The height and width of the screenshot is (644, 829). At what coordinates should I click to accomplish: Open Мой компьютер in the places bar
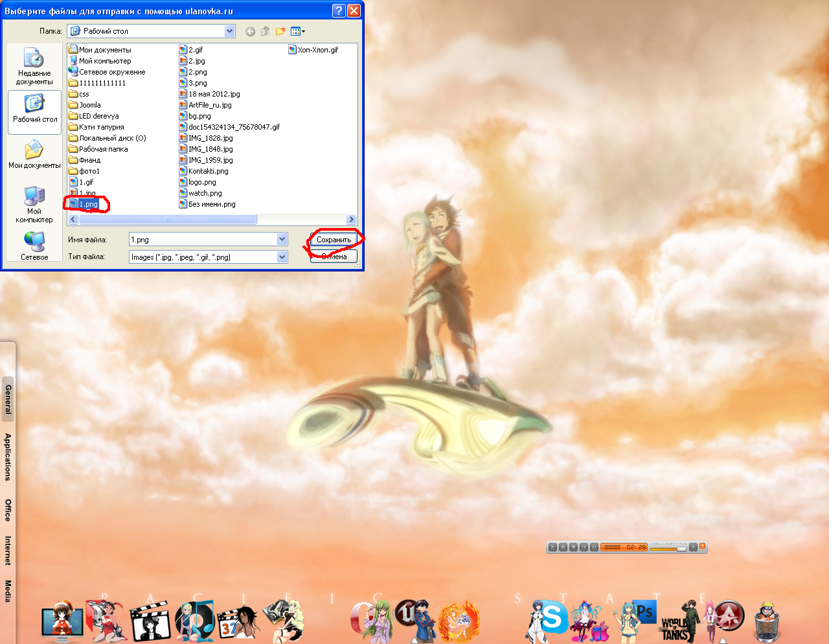coord(34,204)
